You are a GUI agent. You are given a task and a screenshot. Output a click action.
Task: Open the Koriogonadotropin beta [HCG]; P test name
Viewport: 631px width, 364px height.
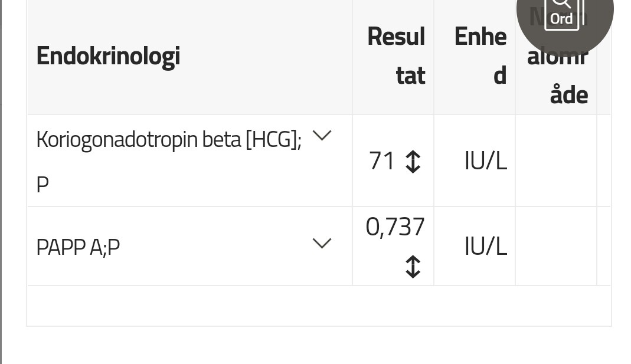[168, 140]
